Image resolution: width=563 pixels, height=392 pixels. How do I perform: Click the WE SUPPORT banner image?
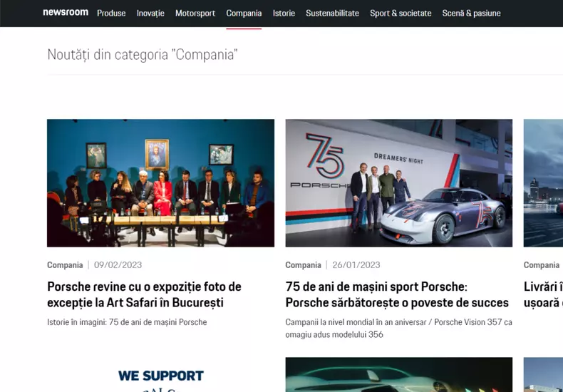point(160,375)
